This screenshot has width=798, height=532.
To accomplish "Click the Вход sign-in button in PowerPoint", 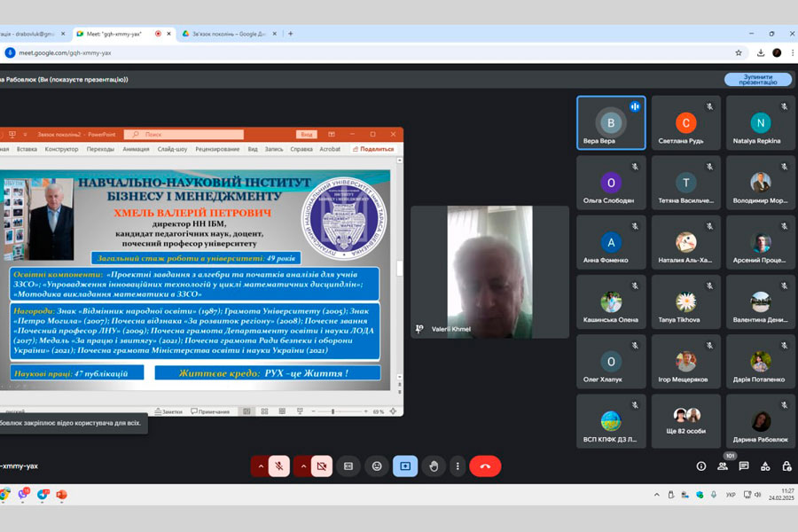I will (x=307, y=135).
